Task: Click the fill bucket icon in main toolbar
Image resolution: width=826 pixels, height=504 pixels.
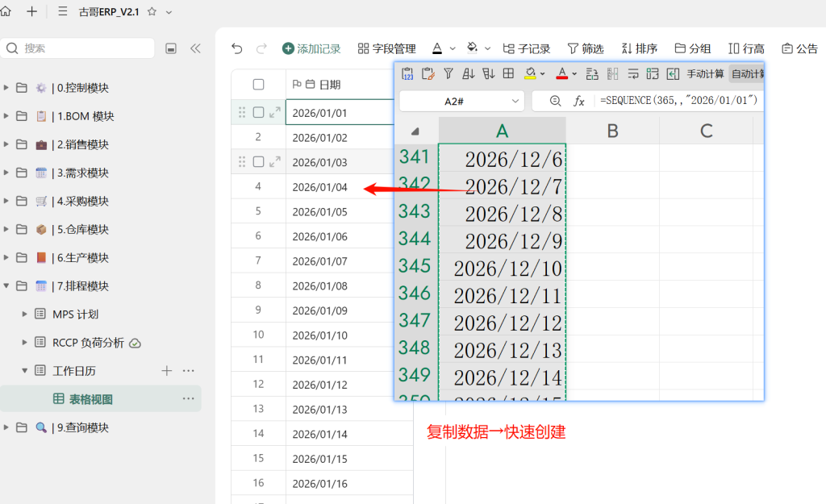Action: click(x=472, y=48)
